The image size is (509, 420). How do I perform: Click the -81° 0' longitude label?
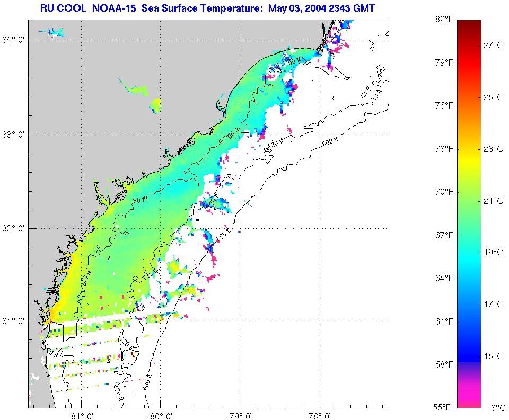coord(81,416)
